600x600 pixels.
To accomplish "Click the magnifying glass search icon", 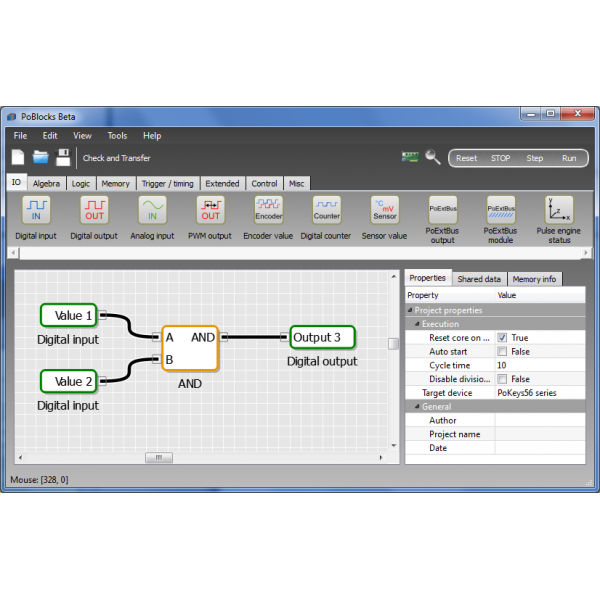I will [433, 157].
